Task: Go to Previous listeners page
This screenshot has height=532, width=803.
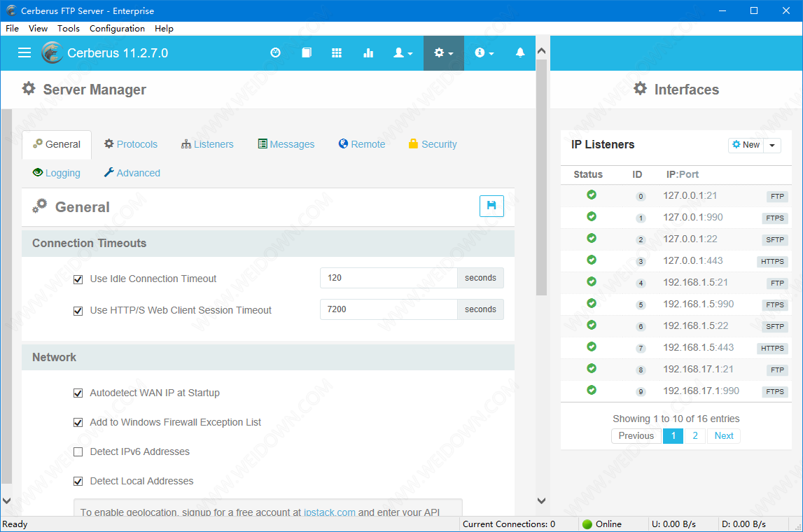Action: 636,435
